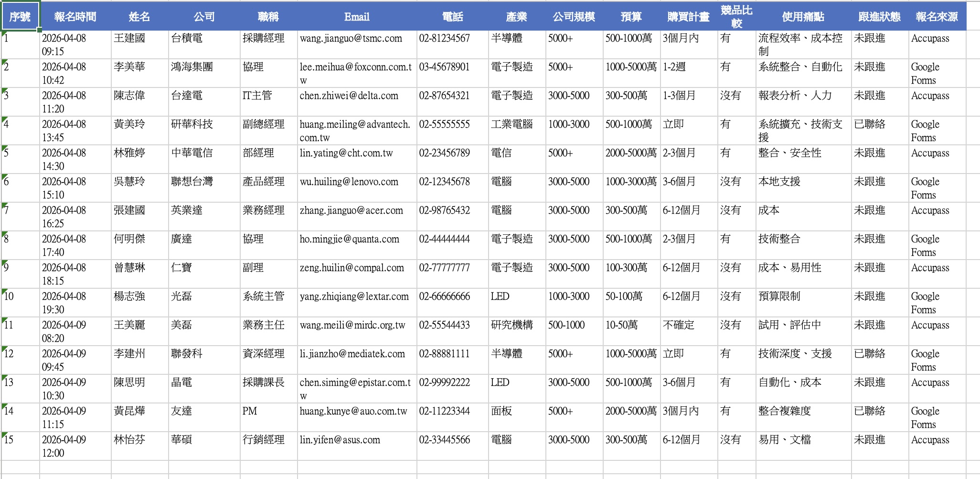Click the company cell 研華科技
The height and width of the screenshot is (479, 980).
tap(204, 131)
